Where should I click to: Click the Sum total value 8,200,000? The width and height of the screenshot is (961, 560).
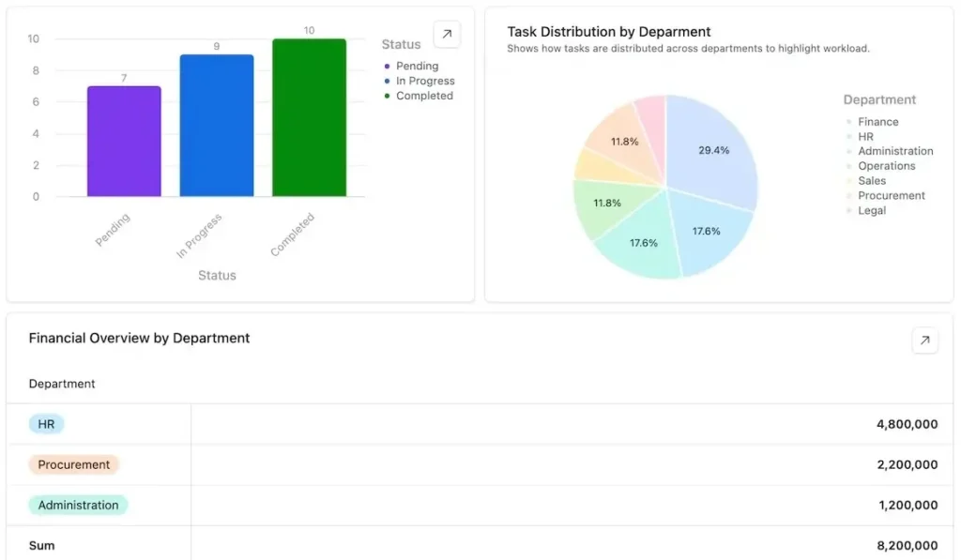907,545
